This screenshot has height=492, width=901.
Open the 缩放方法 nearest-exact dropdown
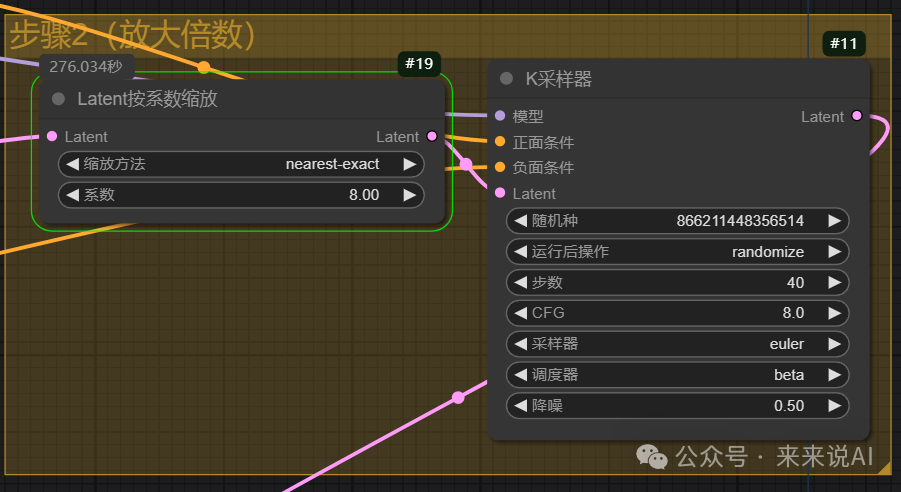241,164
